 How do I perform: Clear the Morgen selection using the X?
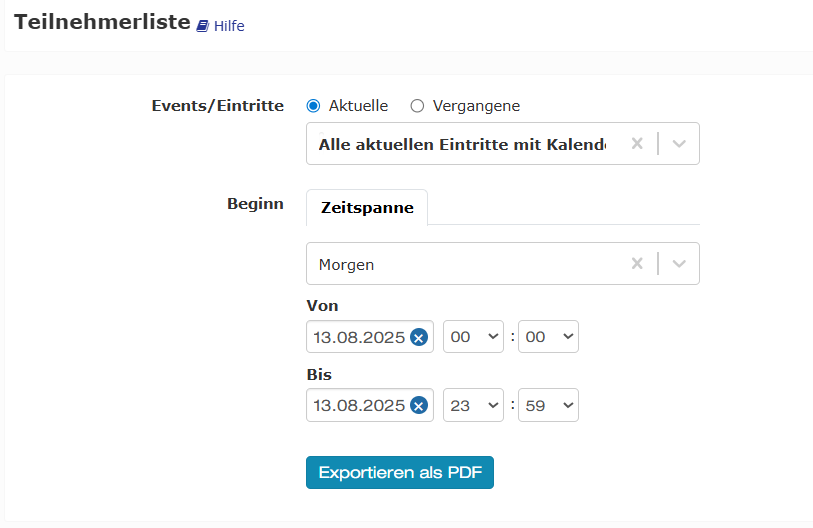point(637,263)
